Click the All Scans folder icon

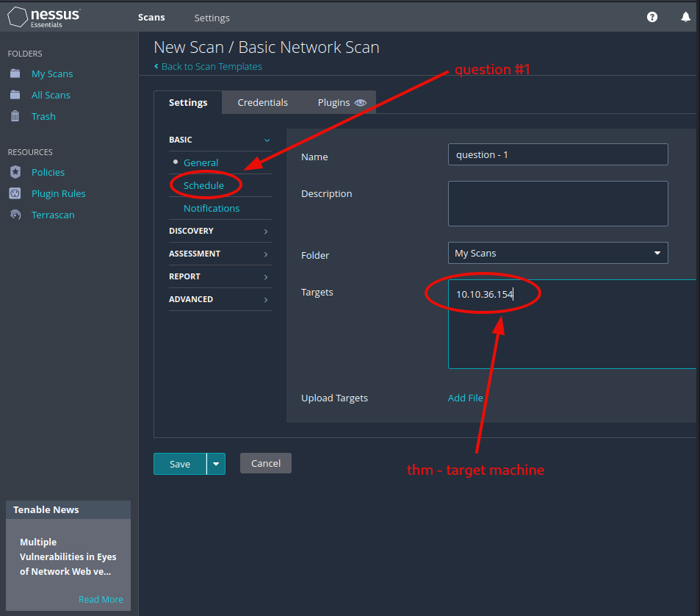tap(15, 95)
